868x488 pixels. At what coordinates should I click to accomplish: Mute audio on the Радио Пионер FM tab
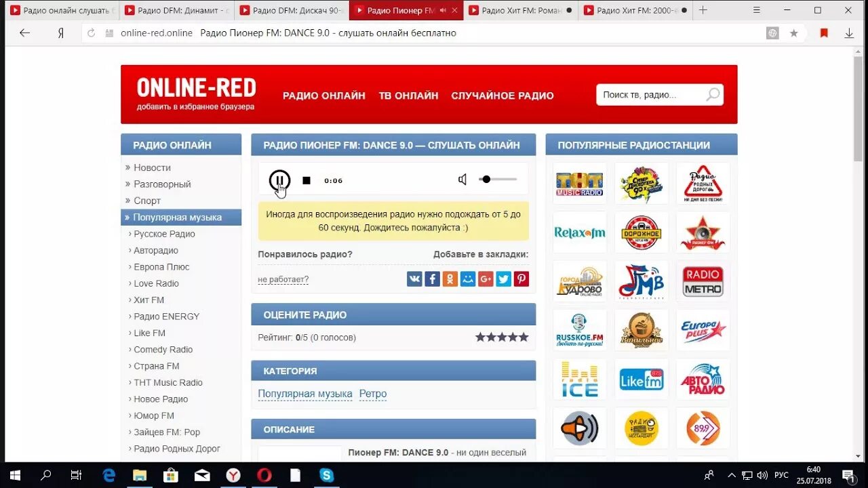point(443,11)
